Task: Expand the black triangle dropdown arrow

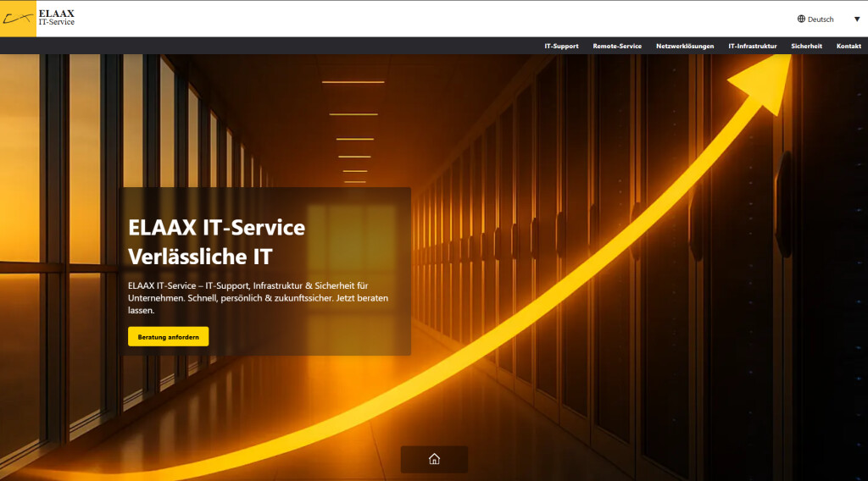Action: (x=856, y=19)
